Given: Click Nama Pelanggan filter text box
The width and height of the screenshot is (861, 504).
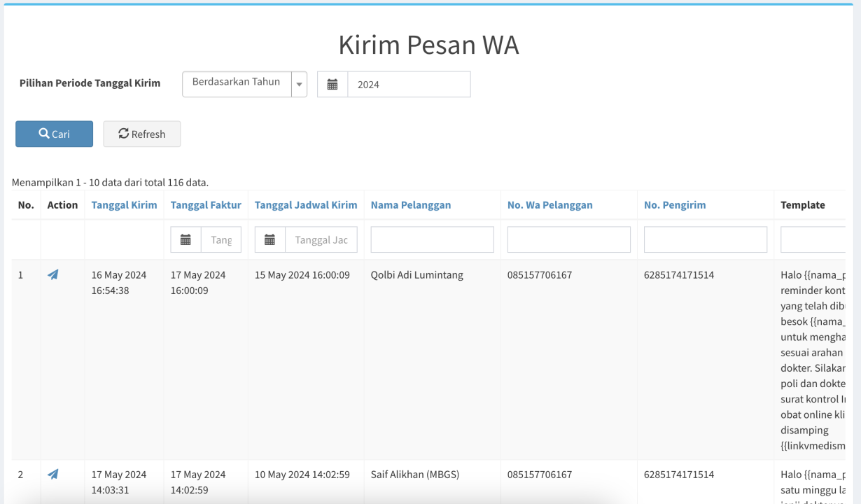Looking at the screenshot, I should [432, 240].
